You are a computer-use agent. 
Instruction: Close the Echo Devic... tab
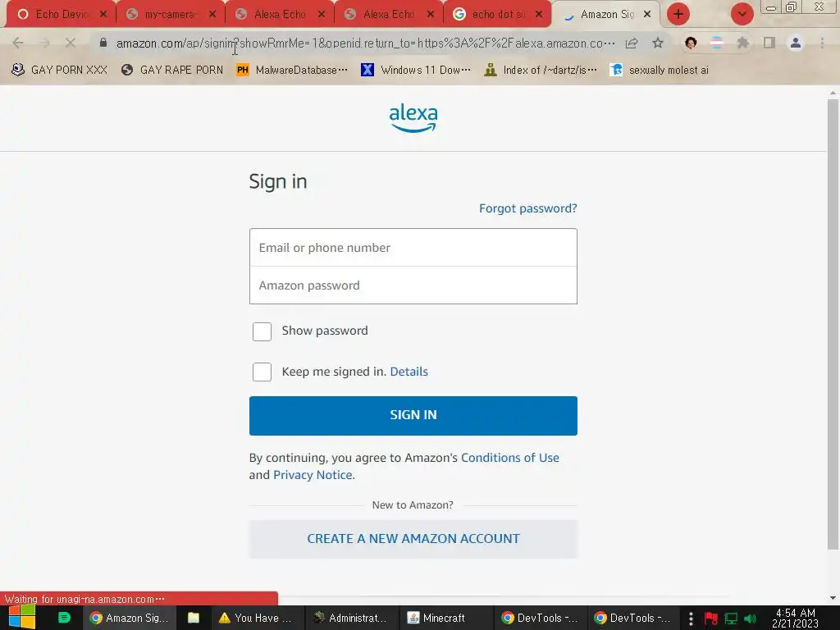point(103,15)
